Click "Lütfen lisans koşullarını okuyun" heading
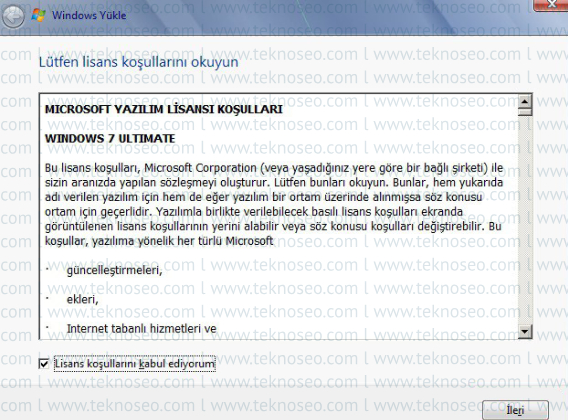Screen dimensions: 568x420 click(x=138, y=62)
